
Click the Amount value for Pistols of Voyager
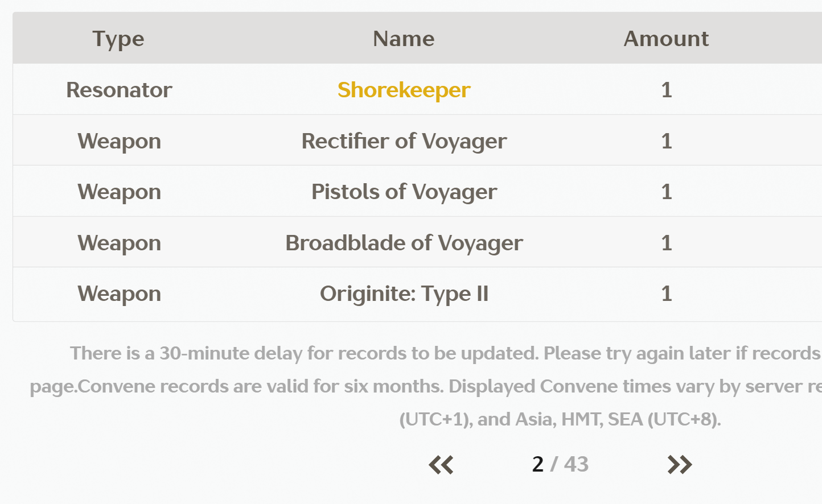667,192
